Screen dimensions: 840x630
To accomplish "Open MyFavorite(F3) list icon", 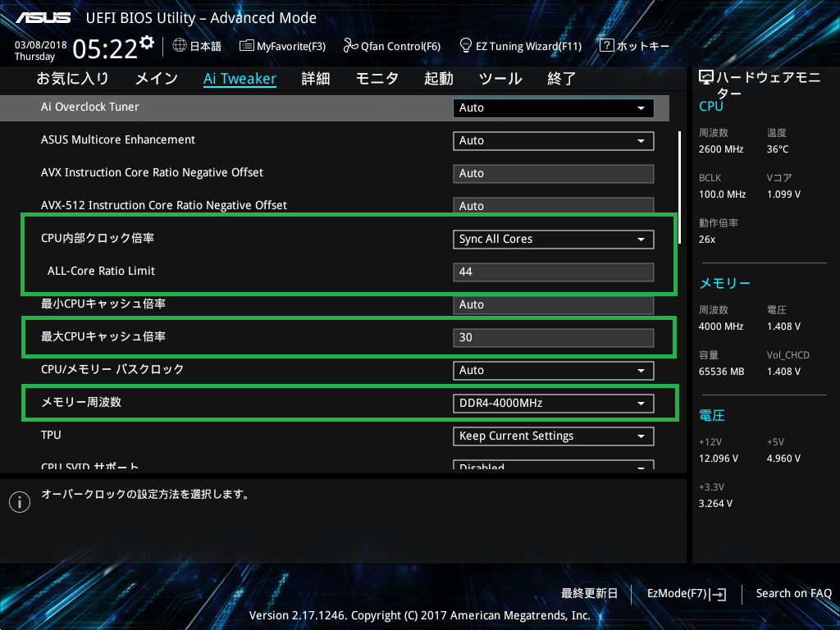I will (x=246, y=46).
